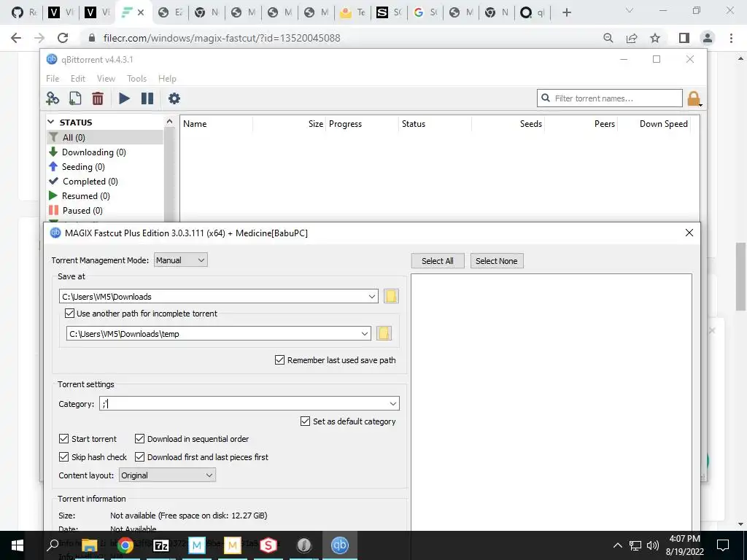747x560 pixels.
Task: Show hidden tray icons chevron
Action: (617, 545)
